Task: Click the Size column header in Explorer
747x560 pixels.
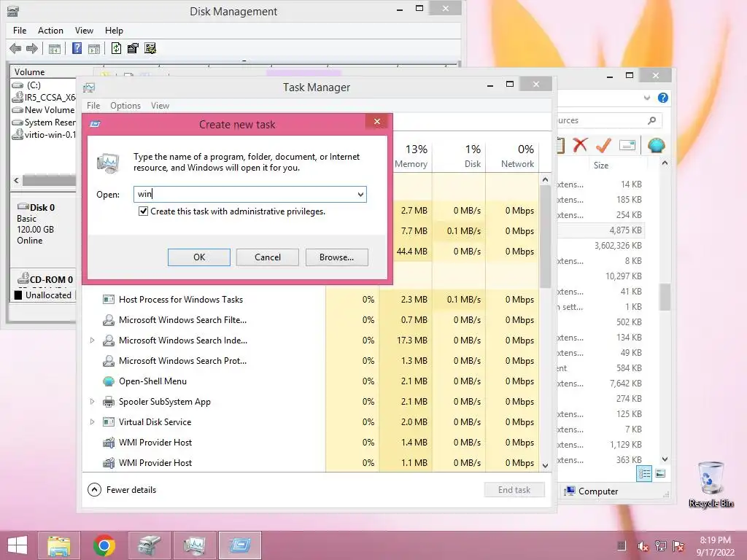Action: [601, 166]
